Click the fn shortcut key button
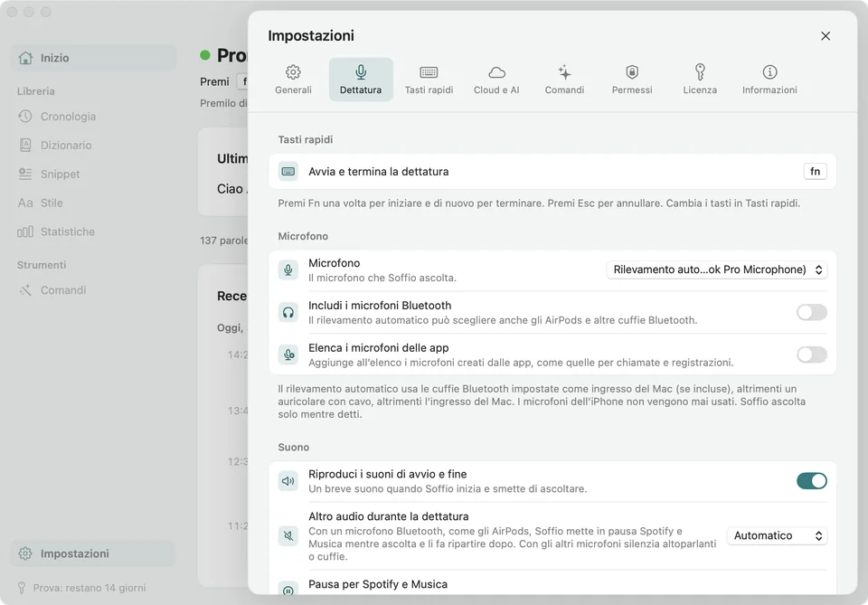Viewport: 868px width, 605px height. pyautogui.click(x=815, y=172)
